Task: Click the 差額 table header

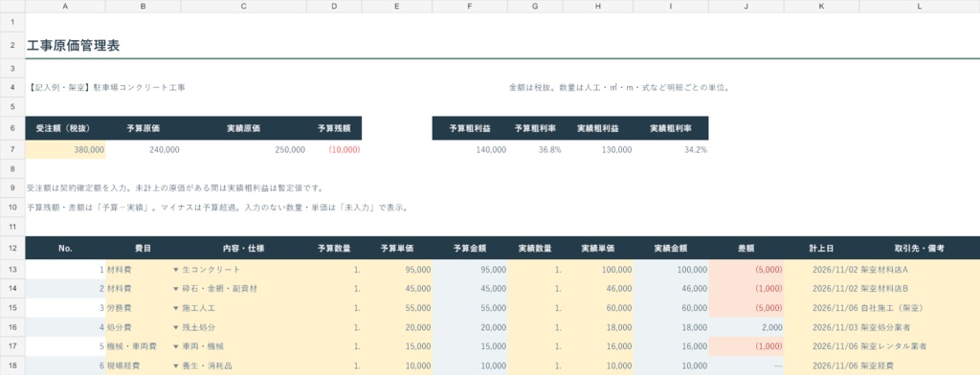Action: 746,248
